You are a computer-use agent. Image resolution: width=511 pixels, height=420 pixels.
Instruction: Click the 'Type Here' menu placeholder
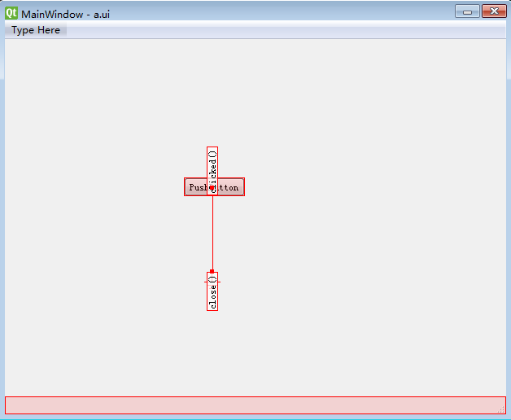(36, 30)
